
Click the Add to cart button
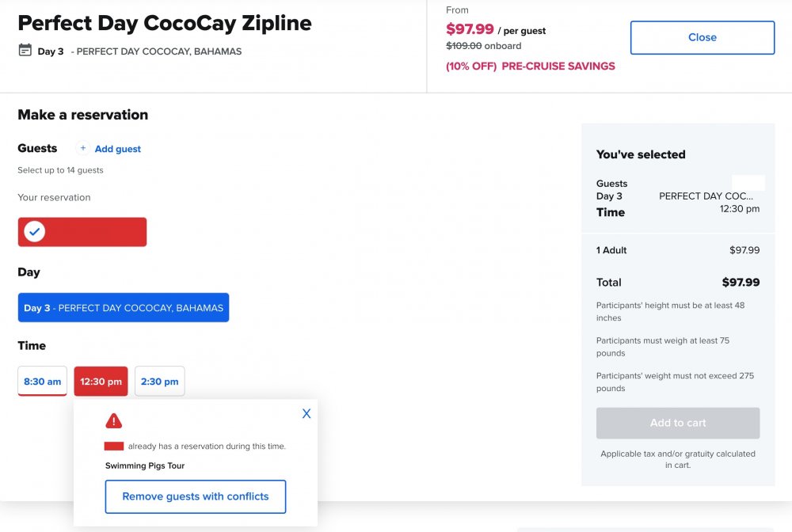coord(678,423)
